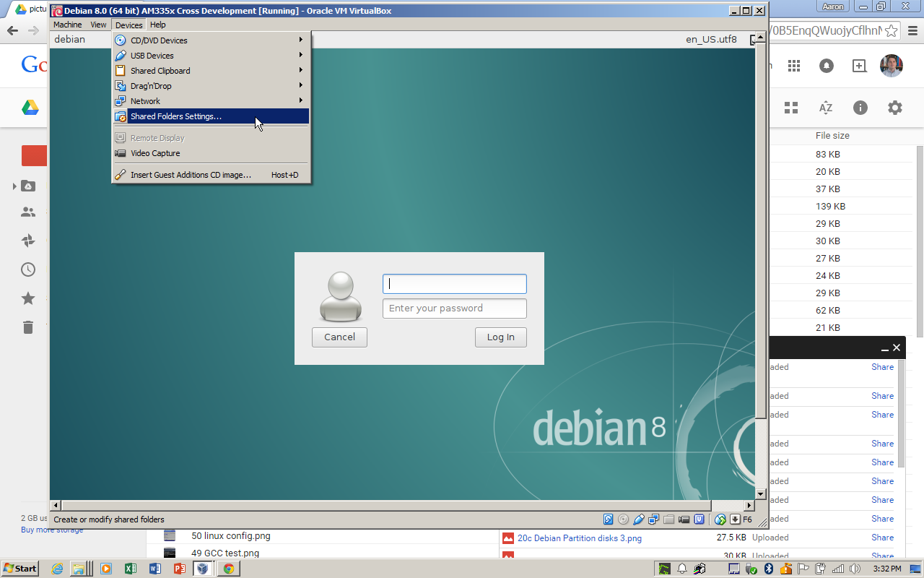Click the network adapters status icon
This screenshot has width=924, height=578.
(653, 519)
